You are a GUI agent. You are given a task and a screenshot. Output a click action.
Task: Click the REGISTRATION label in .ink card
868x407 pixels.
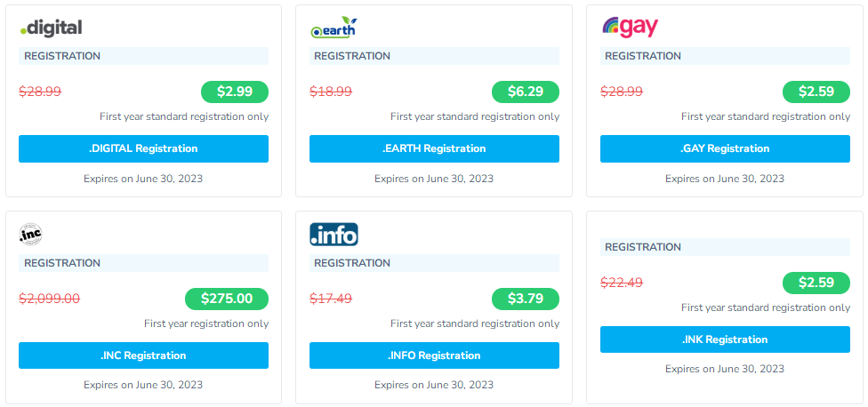[x=643, y=247]
